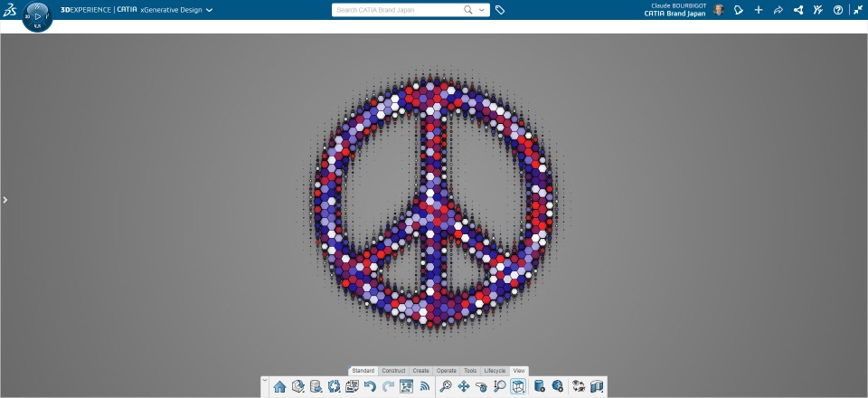The image size is (868, 398).
Task: Switch to the Tools tab
Action: pyautogui.click(x=470, y=371)
